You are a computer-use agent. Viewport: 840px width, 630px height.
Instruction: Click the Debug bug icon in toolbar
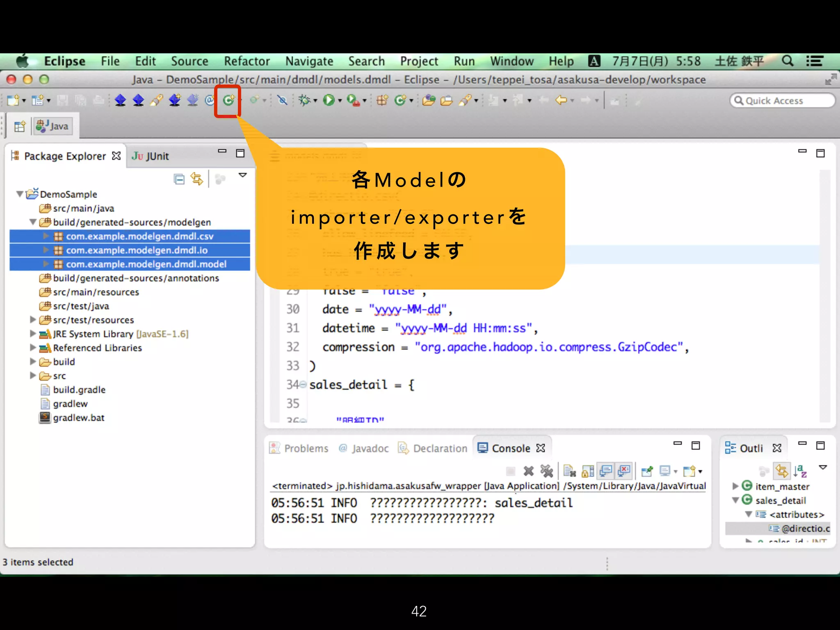[304, 100]
